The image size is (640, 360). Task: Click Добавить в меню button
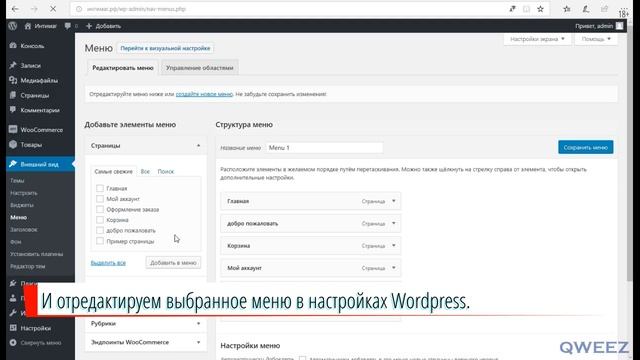(173, 263)
